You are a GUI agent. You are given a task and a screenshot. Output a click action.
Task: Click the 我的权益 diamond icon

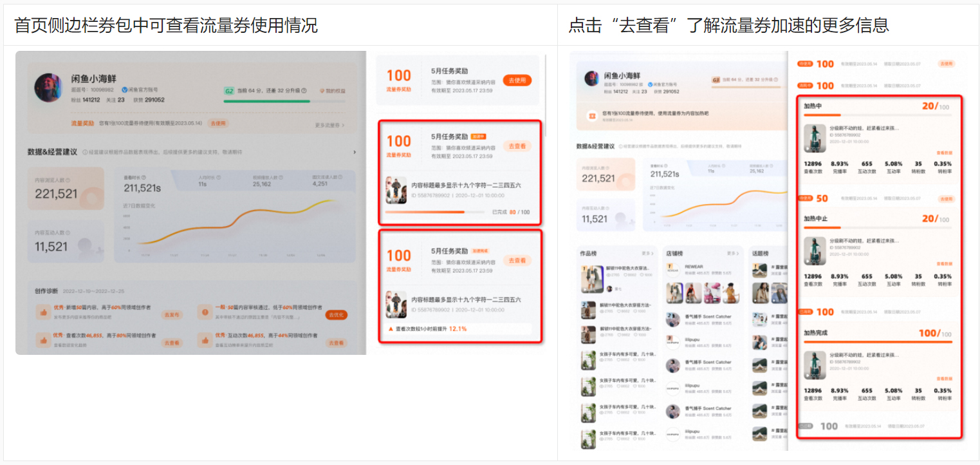click(320, 91)
